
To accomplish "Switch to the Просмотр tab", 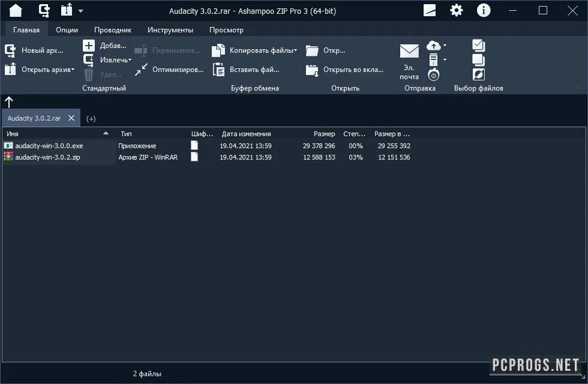I will [x=226, y=29].
